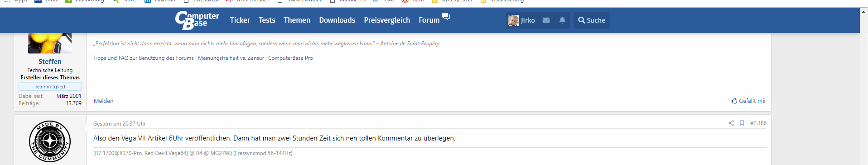Open Tipps und FAQ zur Benutzung link

click(144, 58)
